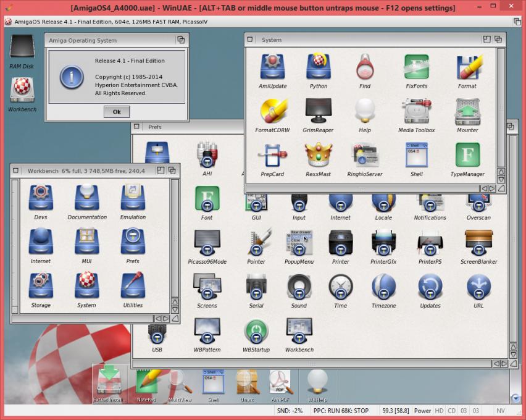This screenshot has width=526, height=420.
Task: Open the Media Toolbox utility
Action: (416, 112)
